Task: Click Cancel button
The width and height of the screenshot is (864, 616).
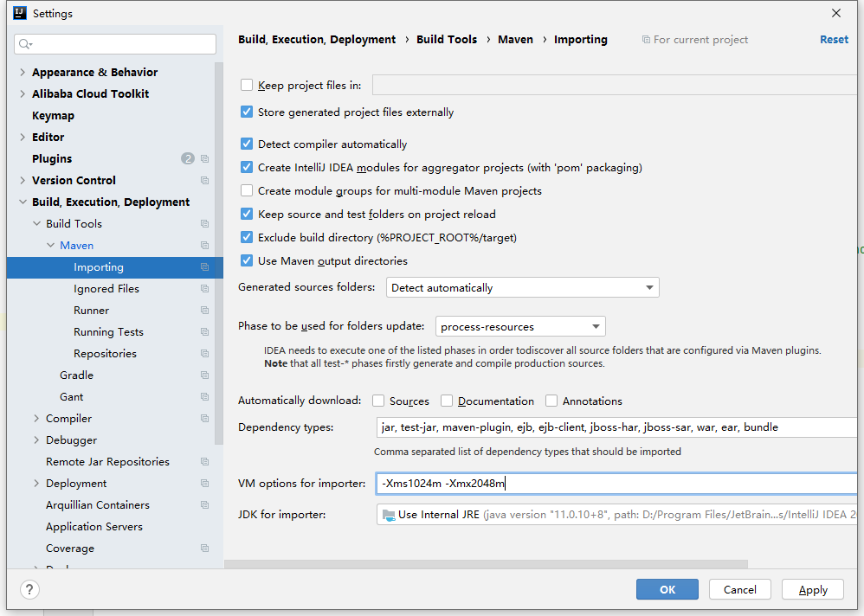Action: tap(740, 589)
